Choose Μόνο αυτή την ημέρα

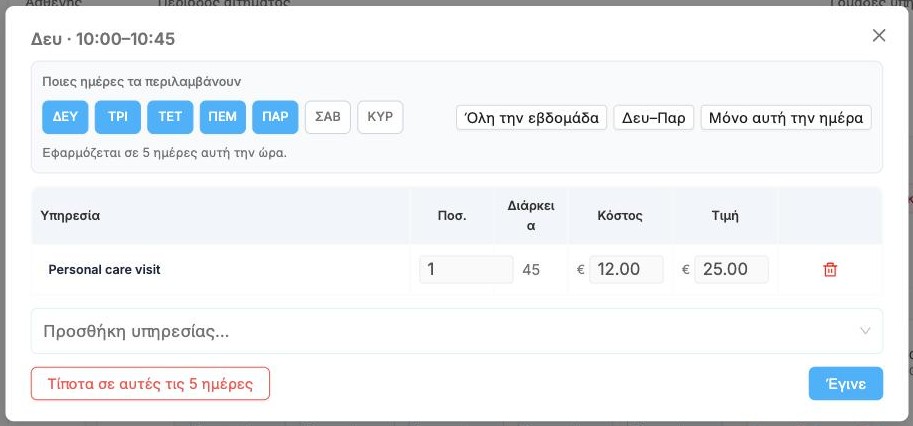click(x=785, y=118)
